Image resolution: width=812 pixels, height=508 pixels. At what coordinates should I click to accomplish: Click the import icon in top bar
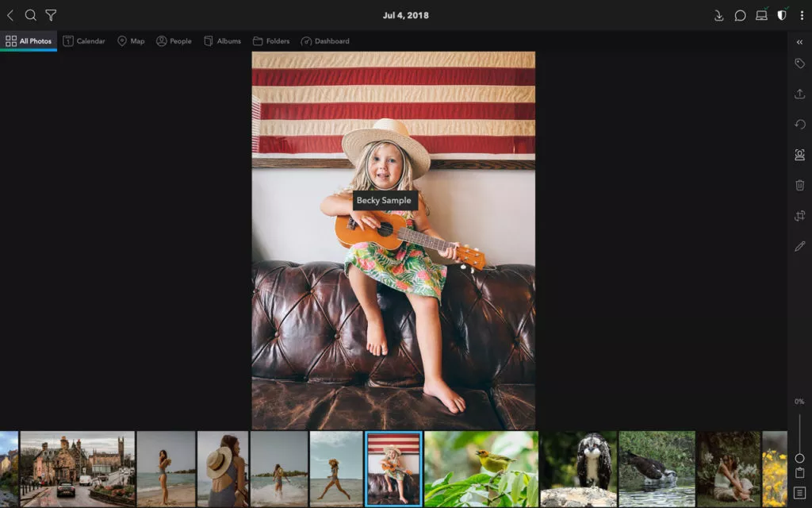[718, 15]
